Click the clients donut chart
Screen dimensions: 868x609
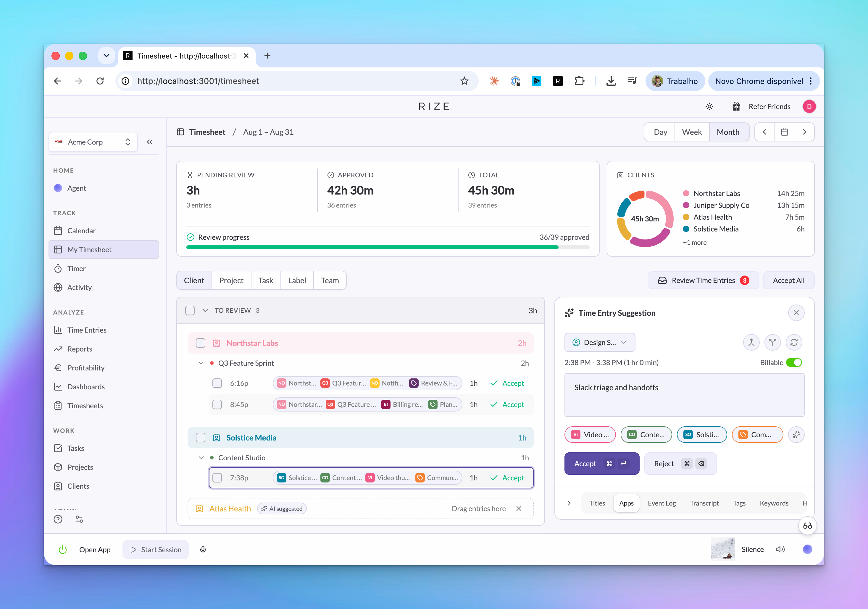(x=645, y=219)
